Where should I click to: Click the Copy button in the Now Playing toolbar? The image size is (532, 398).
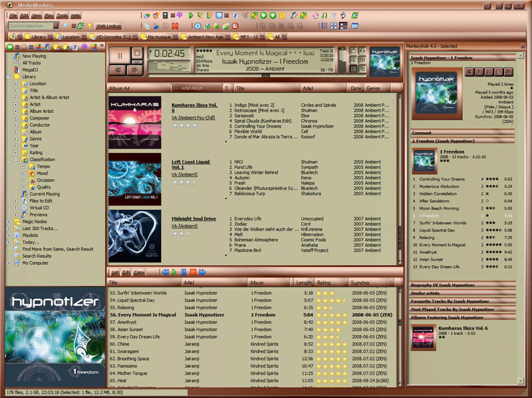[139, 272]
